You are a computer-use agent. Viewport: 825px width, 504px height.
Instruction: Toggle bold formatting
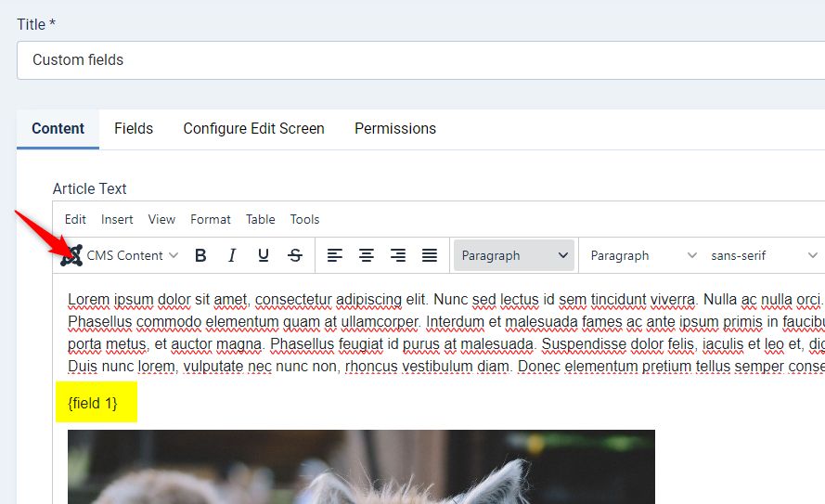click(x=200, y=255)
